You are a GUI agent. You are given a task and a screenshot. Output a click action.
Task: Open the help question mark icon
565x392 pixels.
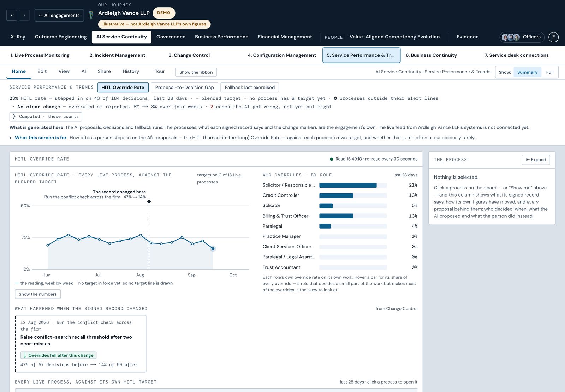coord(553,37)
